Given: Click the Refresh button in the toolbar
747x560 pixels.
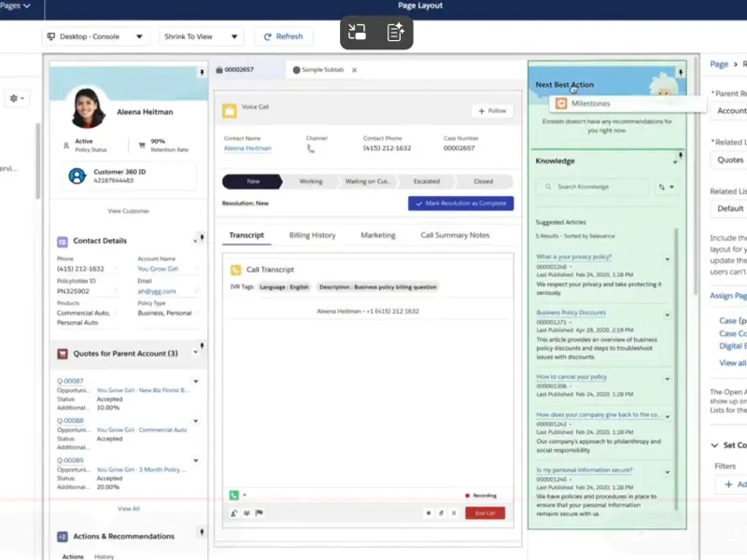Looking at the screenshot, I should pos(283,36).
